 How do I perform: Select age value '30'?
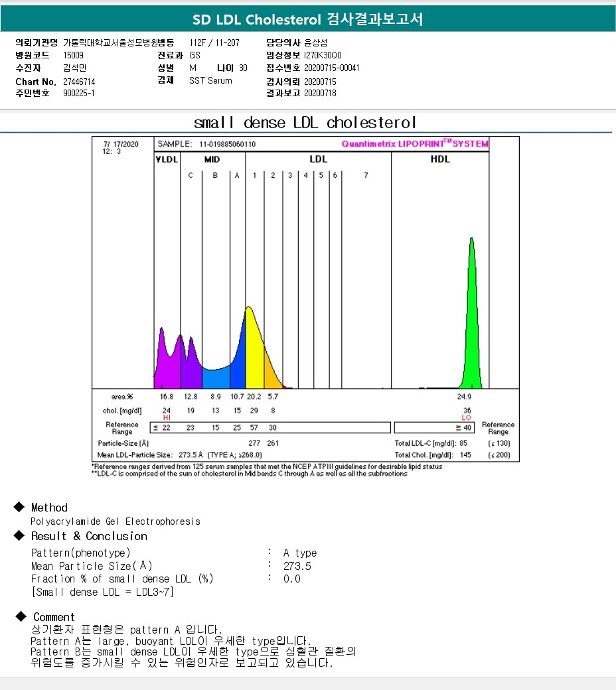pyautogui.click(x=243, y=68)
